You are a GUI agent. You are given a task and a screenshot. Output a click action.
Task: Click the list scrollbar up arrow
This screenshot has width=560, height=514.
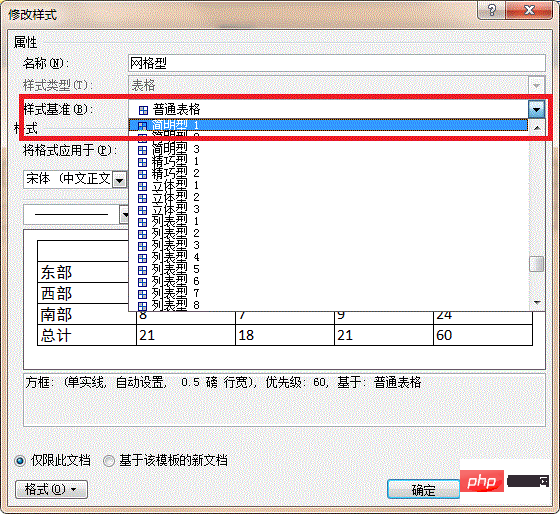tap(536, 128)
